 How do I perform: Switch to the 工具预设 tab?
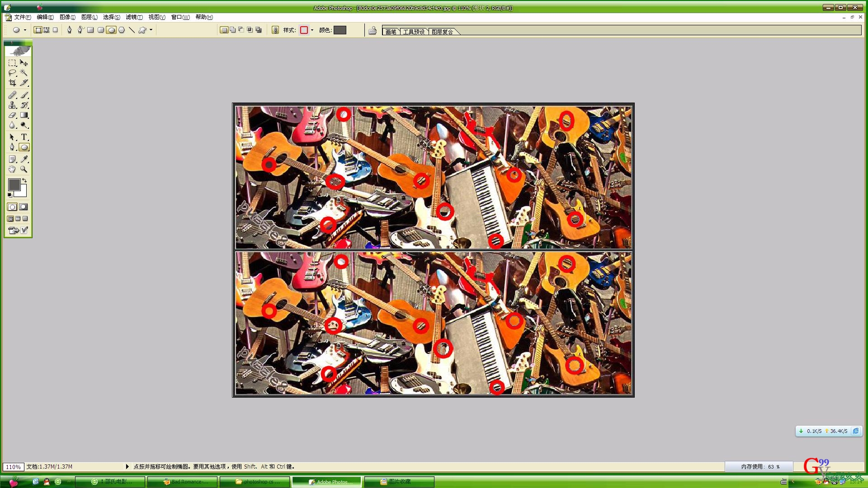click(x=414, y=32)
